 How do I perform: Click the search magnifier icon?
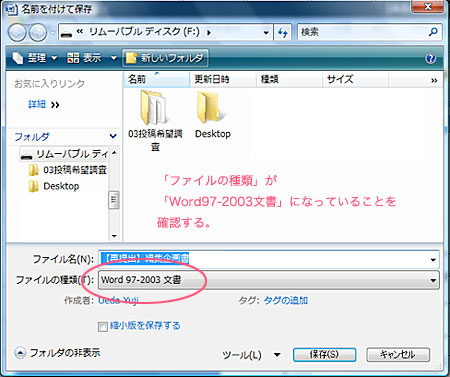click(x=433, y=32)
